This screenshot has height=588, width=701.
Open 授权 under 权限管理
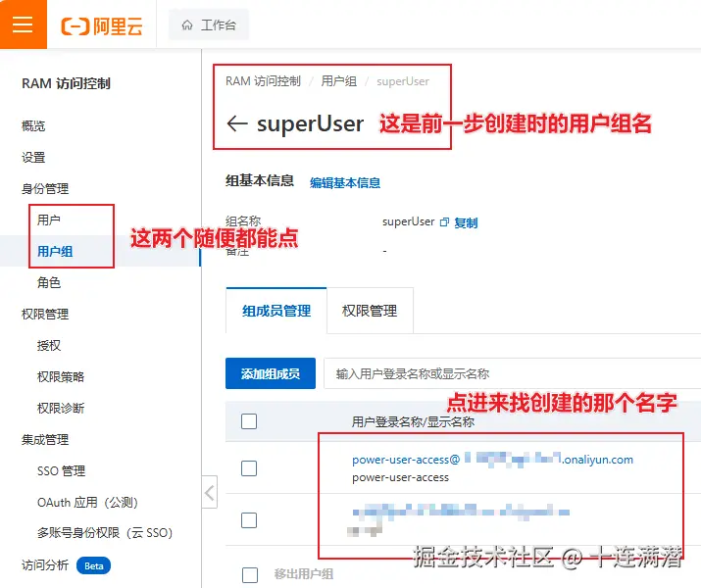[x=49, y=345]
